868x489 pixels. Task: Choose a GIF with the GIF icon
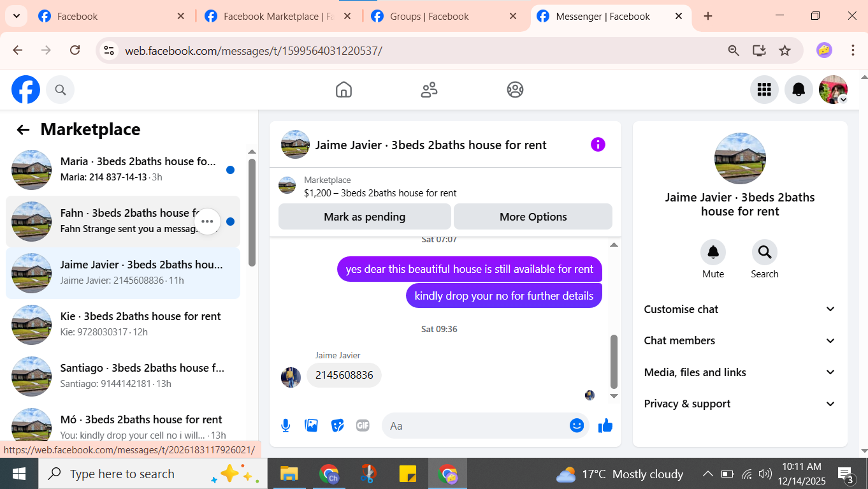click(x=363, y=425)
